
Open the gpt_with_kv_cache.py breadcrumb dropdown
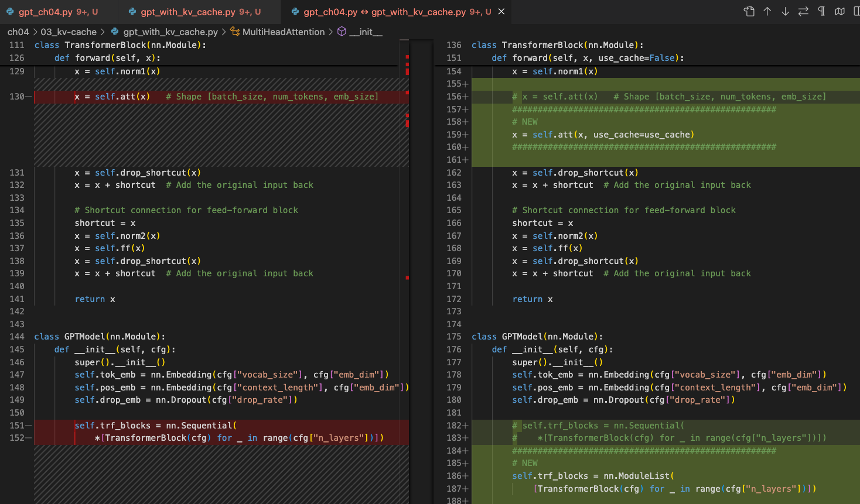[170, 32]
